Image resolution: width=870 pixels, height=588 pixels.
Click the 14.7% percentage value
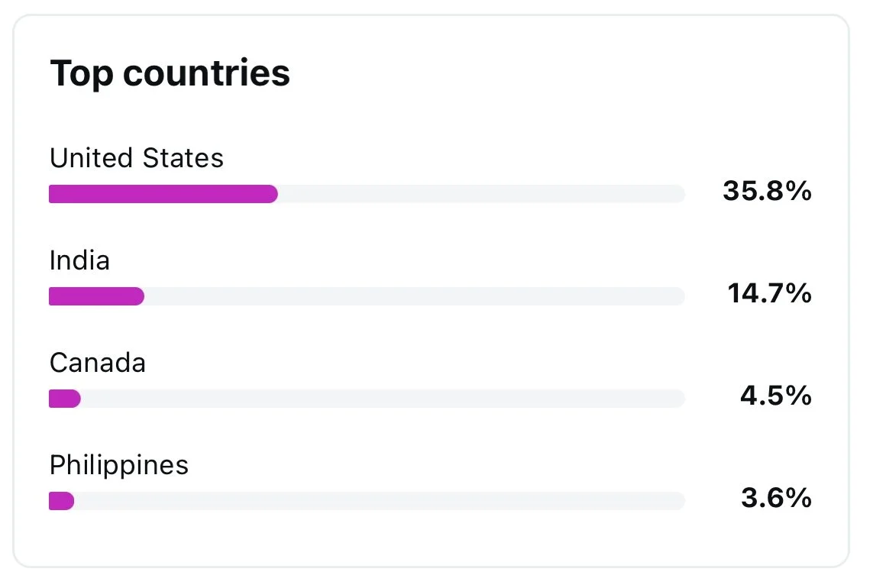pyautogui.click(x=769, y=293)
